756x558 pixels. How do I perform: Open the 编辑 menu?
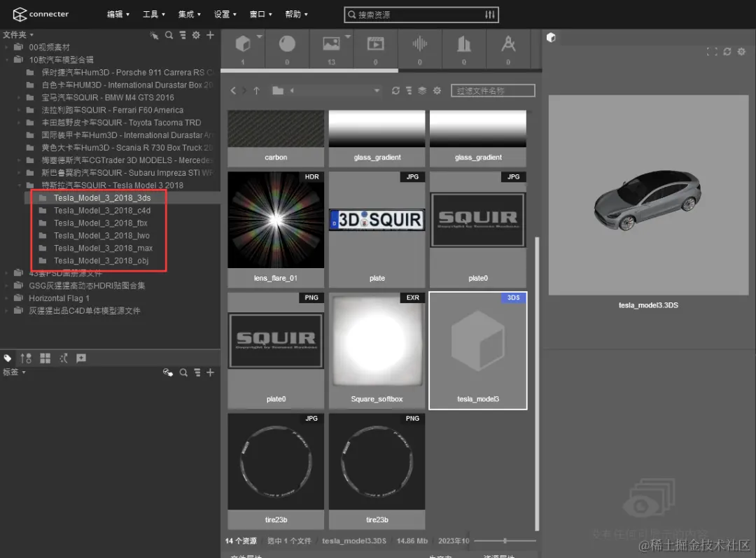tap(118, 15)
